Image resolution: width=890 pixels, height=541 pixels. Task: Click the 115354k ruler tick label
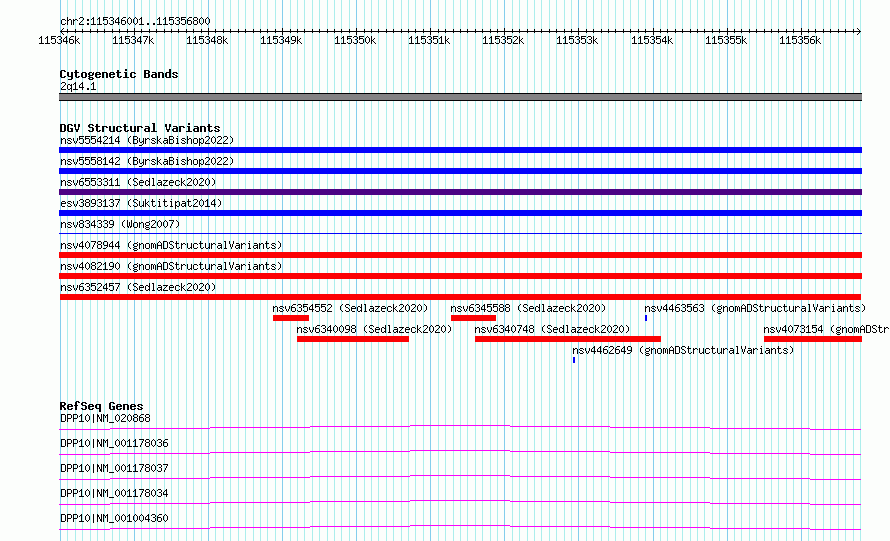point(652,40)
